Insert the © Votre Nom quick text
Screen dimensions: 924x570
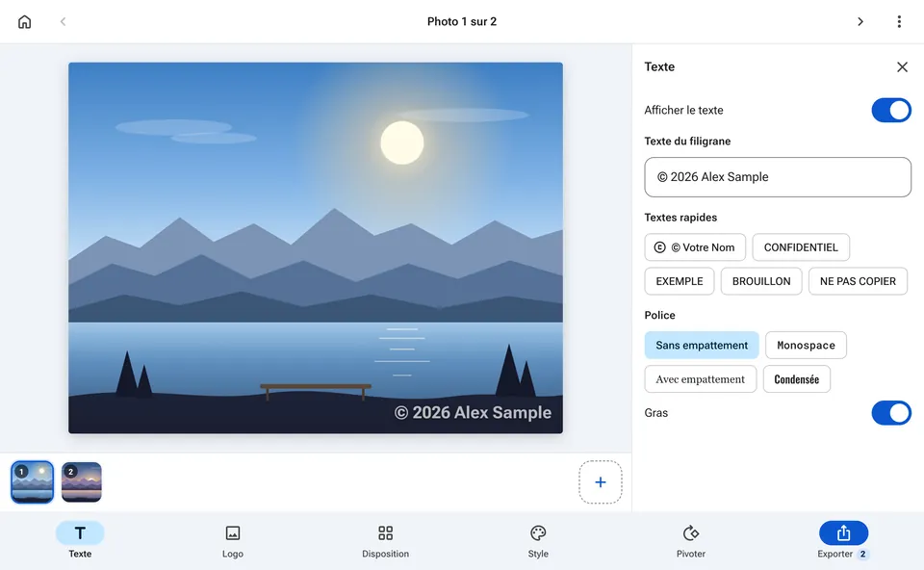point(695,247)
